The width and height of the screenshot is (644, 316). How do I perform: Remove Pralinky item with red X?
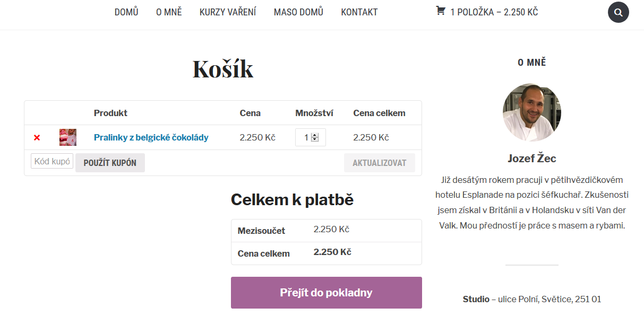[x=37, y=138]
